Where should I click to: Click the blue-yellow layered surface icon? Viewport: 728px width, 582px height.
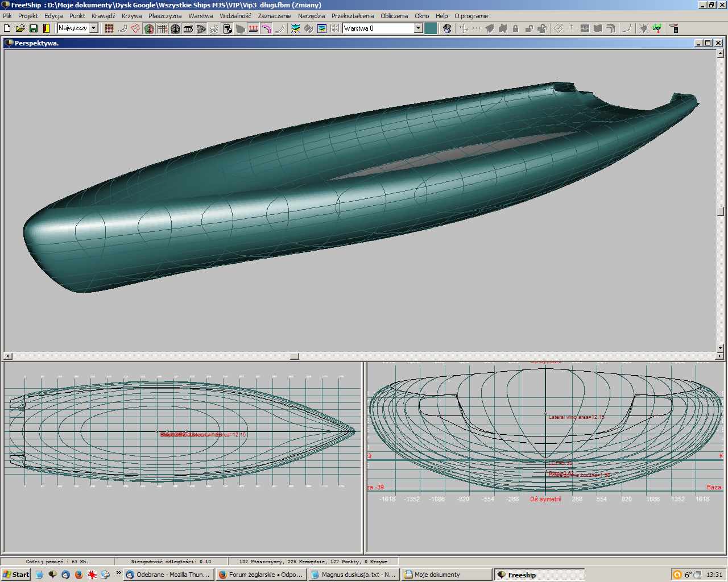coord(296,28)
